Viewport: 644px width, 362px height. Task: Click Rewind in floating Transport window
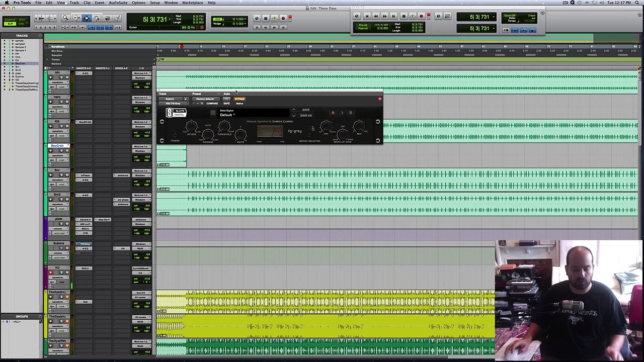click(376, 16)
